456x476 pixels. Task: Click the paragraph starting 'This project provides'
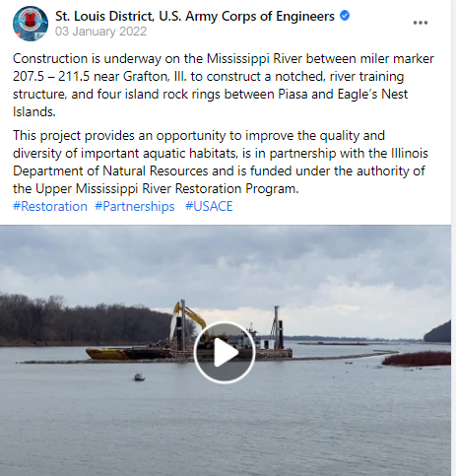click(x=221, y=162)
